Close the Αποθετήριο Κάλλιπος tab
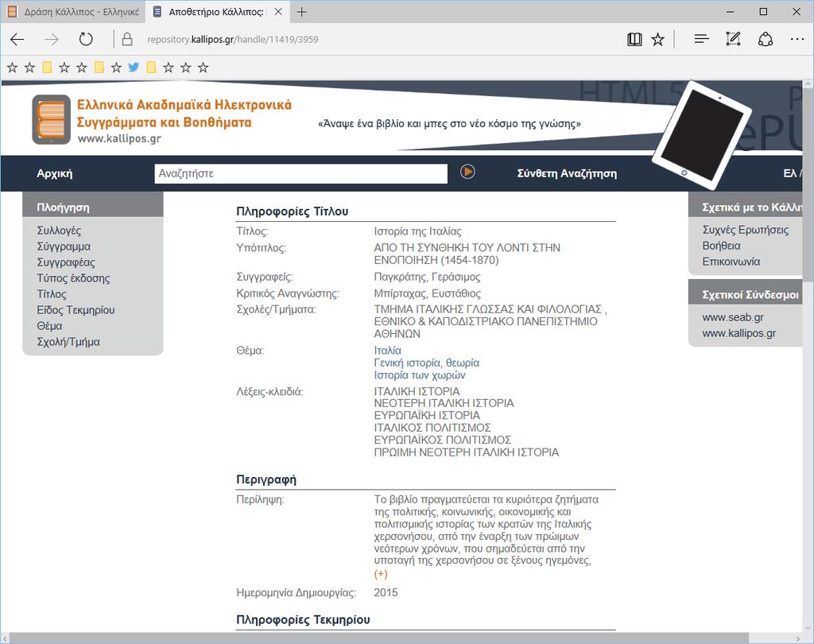 coord(278,12)
